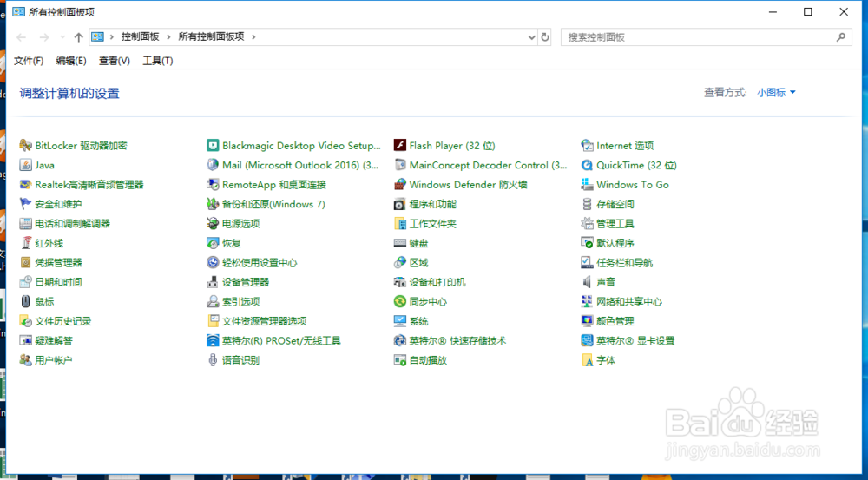Expand chevron after 控制面板 in breadcrumb
This screenshot has height=480, width=868.
pos(169,37)
